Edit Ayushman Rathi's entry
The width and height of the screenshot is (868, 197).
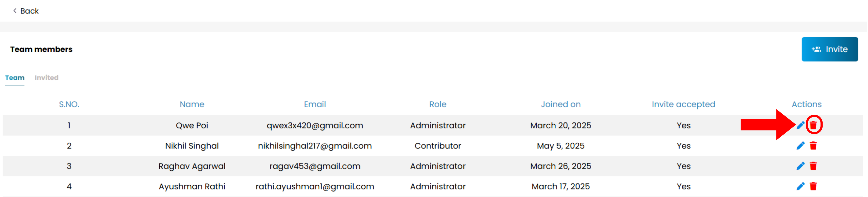(x=800, y=186)
